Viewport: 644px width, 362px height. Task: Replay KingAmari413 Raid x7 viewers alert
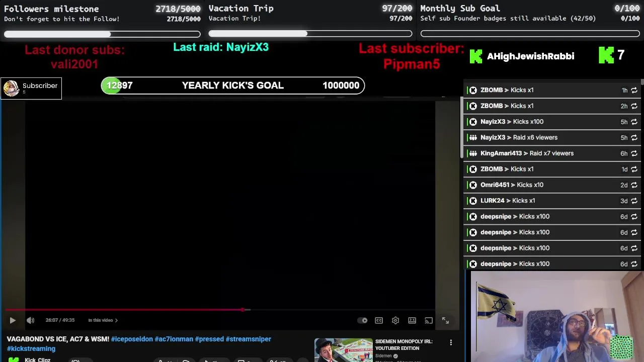[x=634, y=153]
